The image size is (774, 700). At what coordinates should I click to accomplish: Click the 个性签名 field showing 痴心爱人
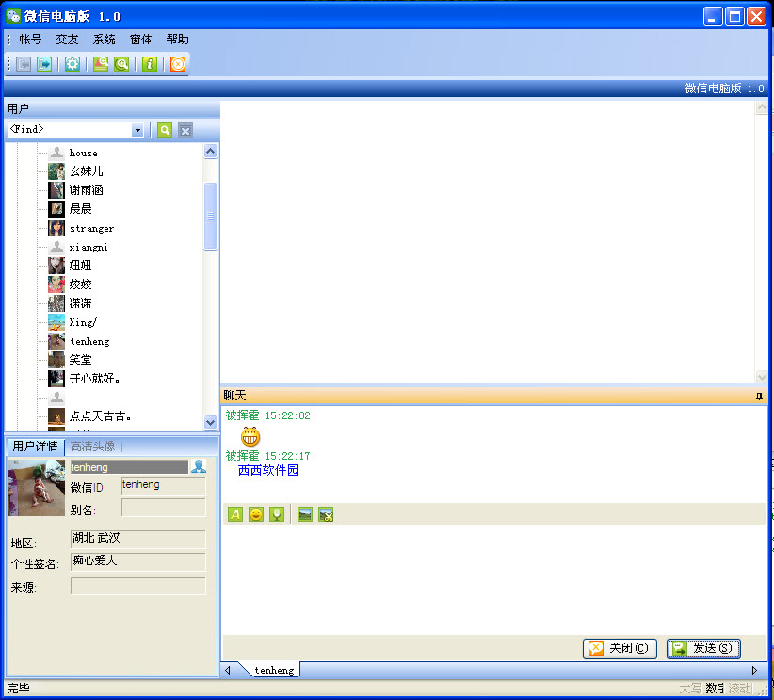pos(138,562)
